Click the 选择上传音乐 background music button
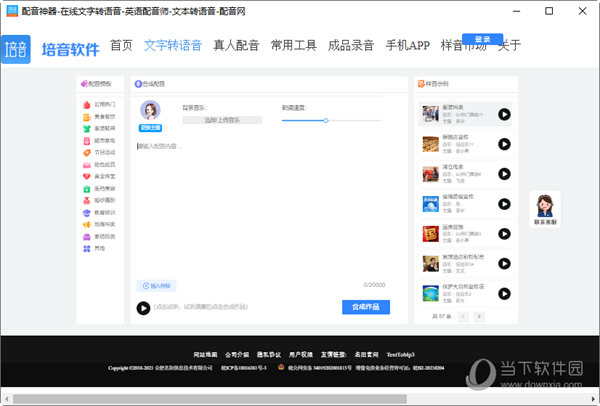Viewport: 600px width, 406px height. 222,120
